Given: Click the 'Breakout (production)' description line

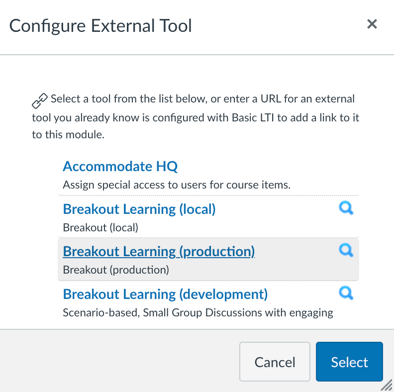Looking at the screenshot, I should click(x=116, y=270).
